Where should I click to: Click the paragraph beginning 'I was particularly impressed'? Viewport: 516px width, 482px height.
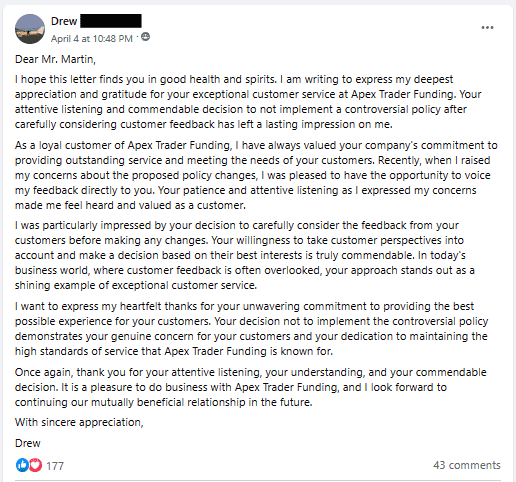(x=245, y=255)
